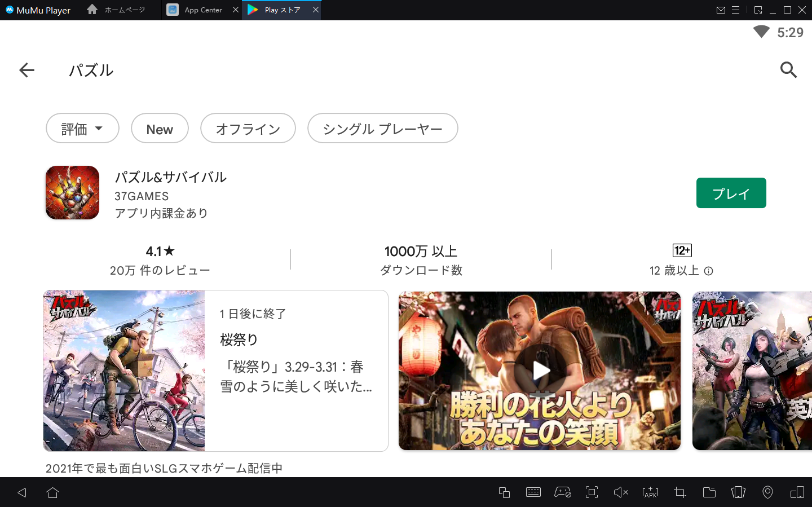The width and height of the screenshot is (812, 507).
Task: Open the 4.1★ reviews rating
Action: (160, 251)
